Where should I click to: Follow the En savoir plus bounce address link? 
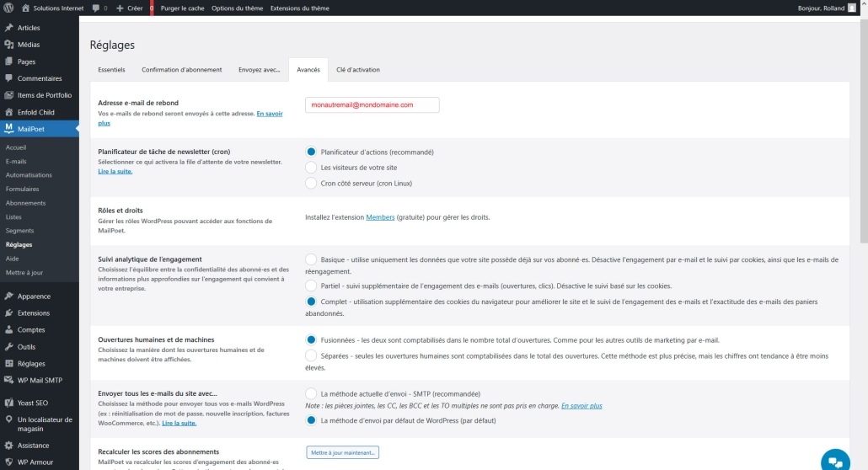click(269, 114)
